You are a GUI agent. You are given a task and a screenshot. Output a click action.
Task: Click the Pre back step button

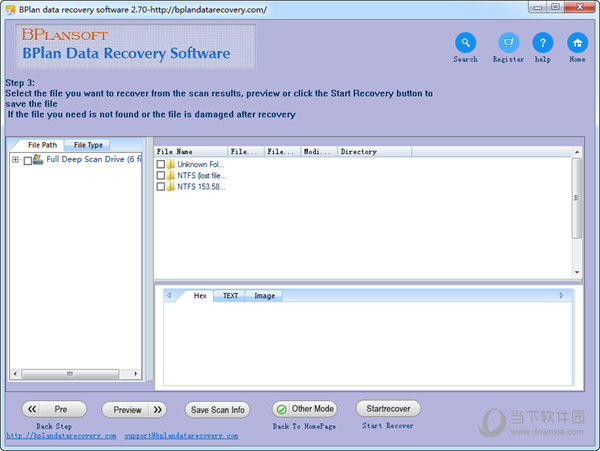[x=54, y=409]
